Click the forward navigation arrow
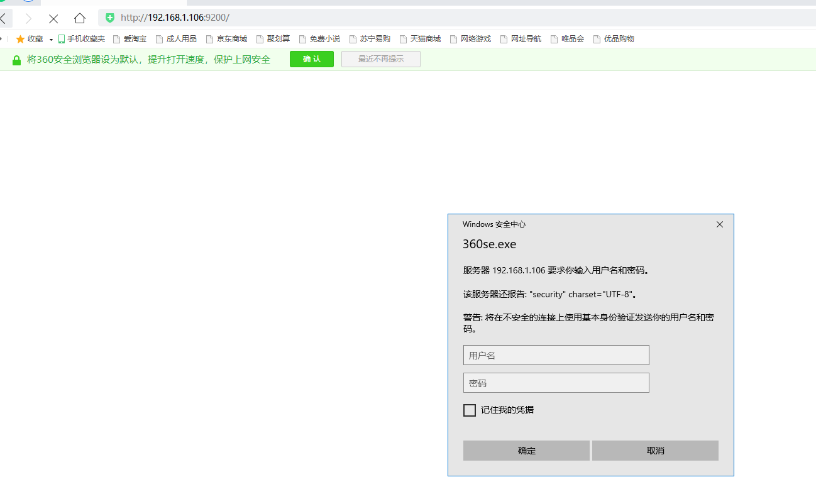This screenshot has width=816, height=504. pos(28,19)
